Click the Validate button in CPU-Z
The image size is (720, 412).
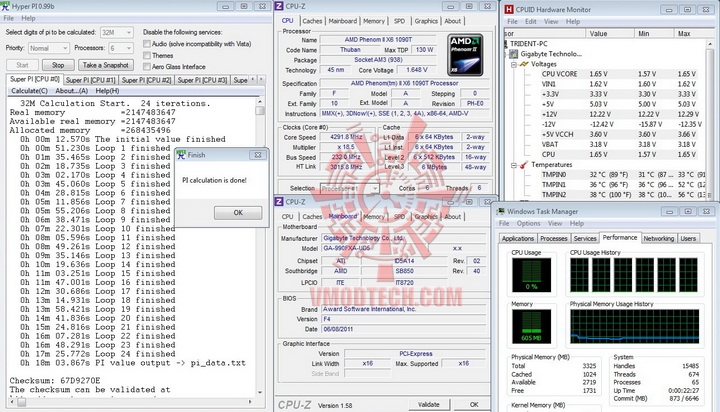[429, 405]
